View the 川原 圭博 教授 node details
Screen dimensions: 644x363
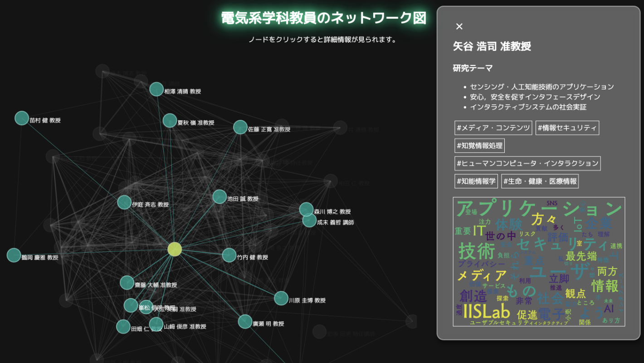(x=281, y=299)
